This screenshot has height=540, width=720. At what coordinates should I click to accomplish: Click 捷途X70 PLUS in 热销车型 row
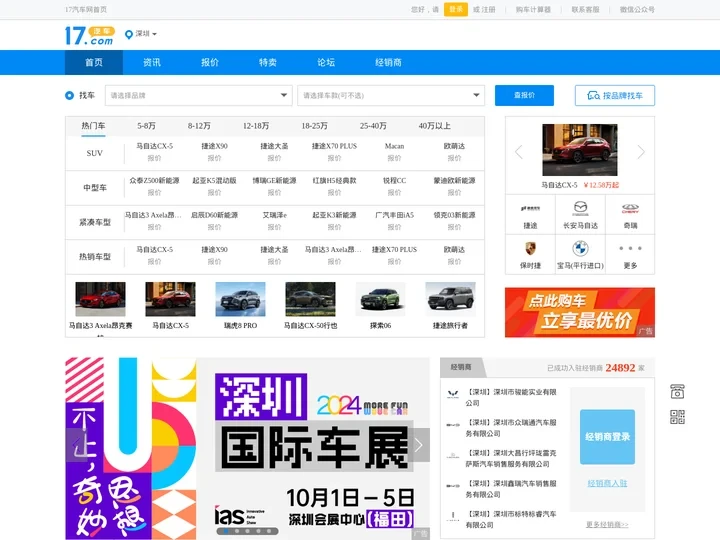coord(394,249)
